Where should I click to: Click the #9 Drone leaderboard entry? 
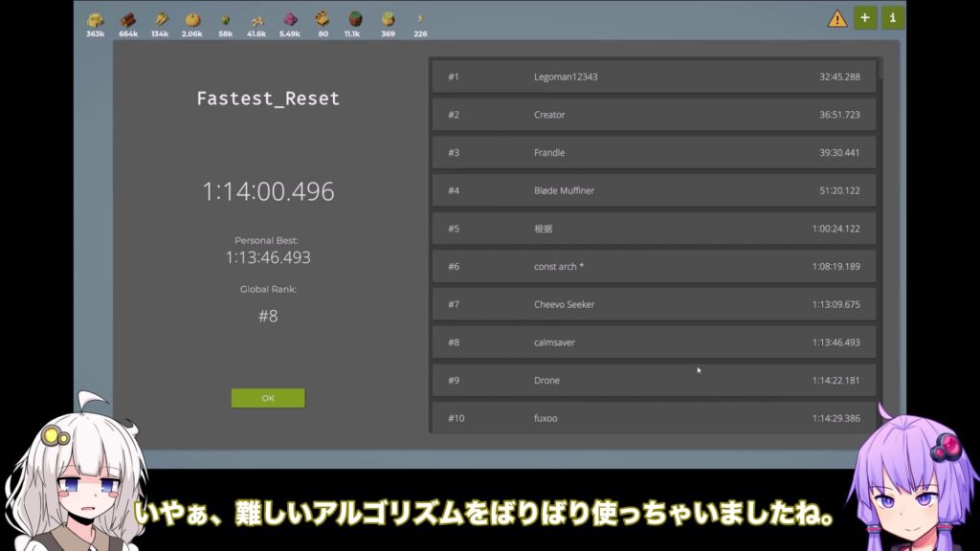coord(654,380)
